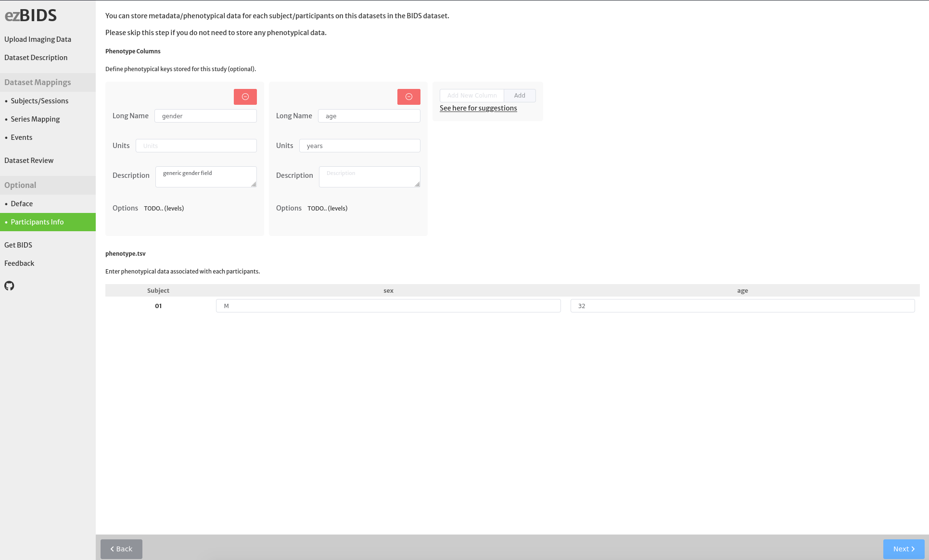Image resolution: width=929 pixels, height=560 pixels.
Task: Edit sex value M for subject 01
Action: [x=388, y=306]
